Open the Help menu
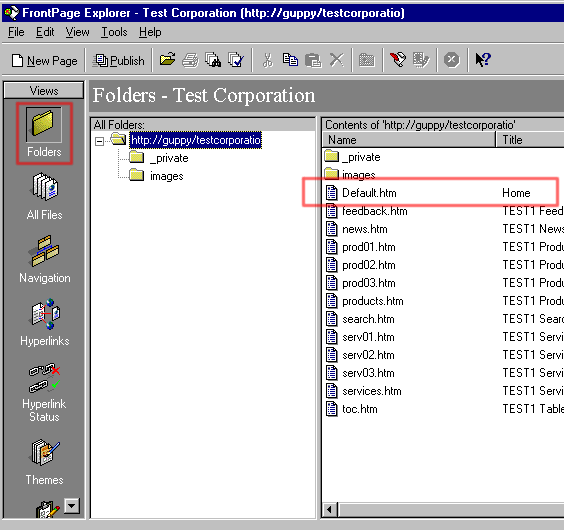The width and height of the screenshot is (564, 530). tap(150, 32)
